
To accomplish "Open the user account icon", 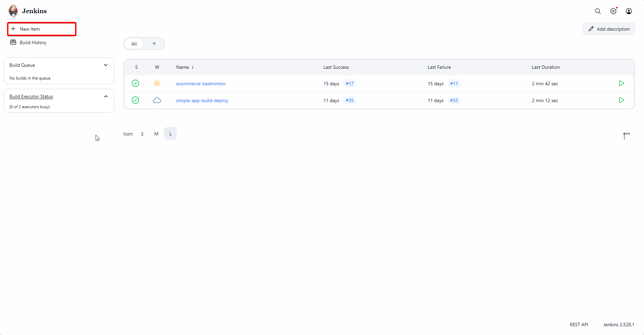I will click(629, 11).
